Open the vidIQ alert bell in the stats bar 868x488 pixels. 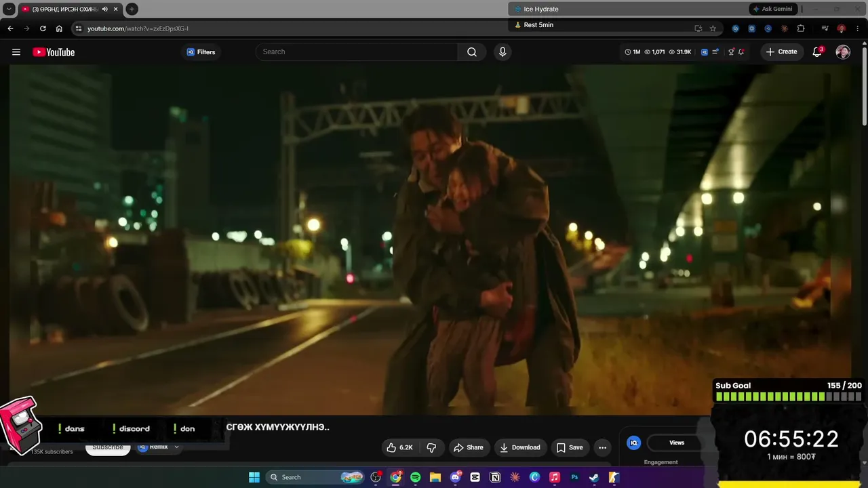click(741, 52)
